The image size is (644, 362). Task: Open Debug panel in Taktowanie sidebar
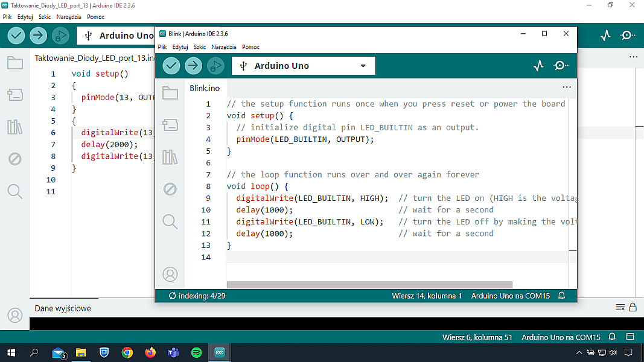coord(15,159)
